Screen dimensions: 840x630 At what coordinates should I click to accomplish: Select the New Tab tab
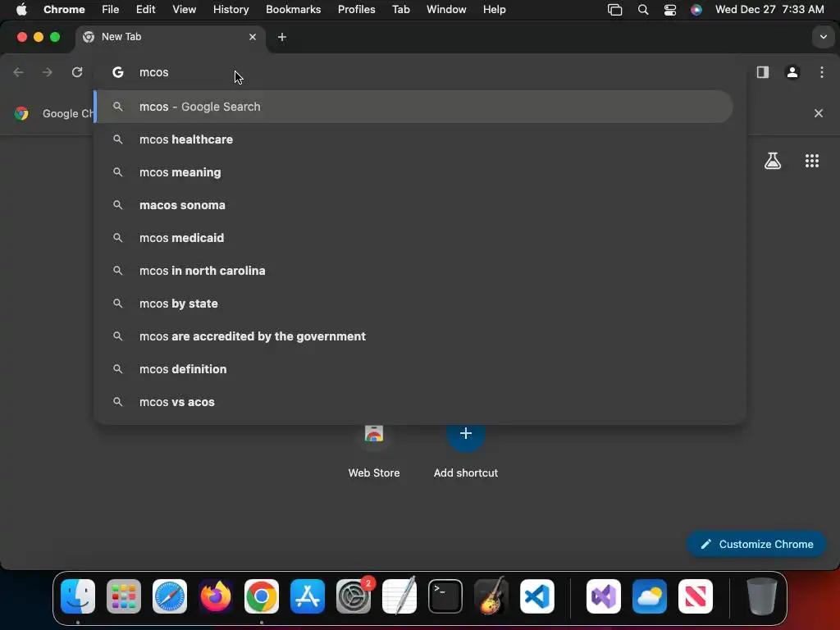click(x=171, y=37)
